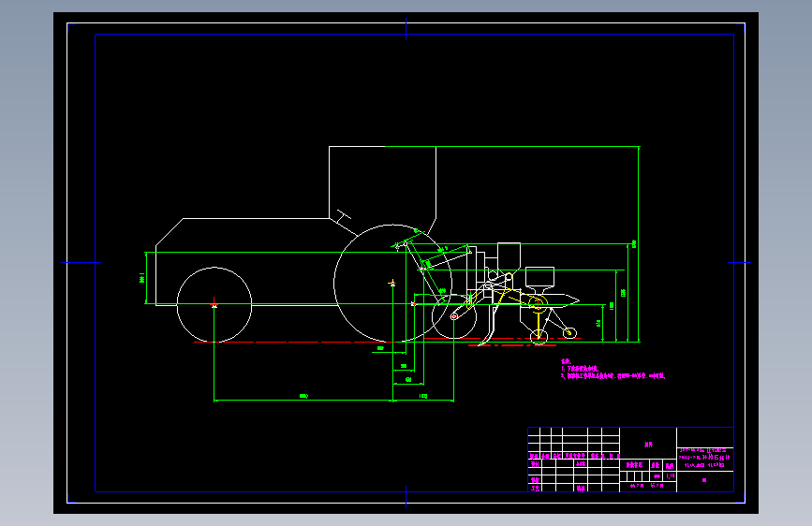Click the longest horizontal wheelbase dimension under the tractor
The image size is (812, 526).
coord(303,400)
